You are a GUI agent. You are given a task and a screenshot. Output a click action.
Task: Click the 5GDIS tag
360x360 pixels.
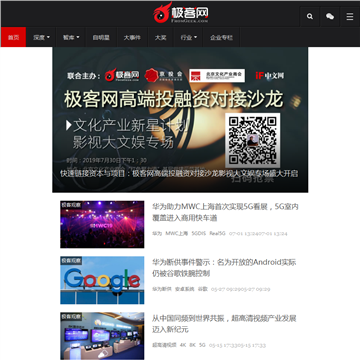[x=199, y=233]
